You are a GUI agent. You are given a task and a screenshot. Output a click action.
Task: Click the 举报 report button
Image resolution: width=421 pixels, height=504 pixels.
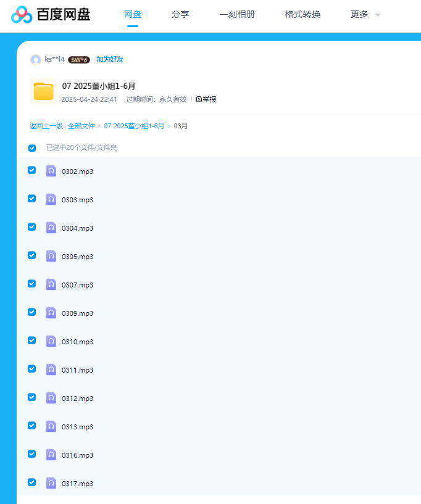[x=206, y=99]
